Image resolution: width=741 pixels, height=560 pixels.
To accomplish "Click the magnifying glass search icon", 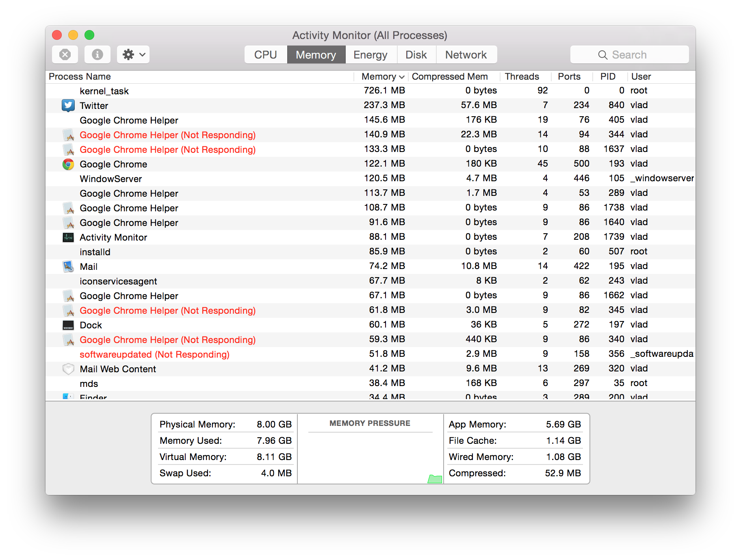I will [603, 55].
